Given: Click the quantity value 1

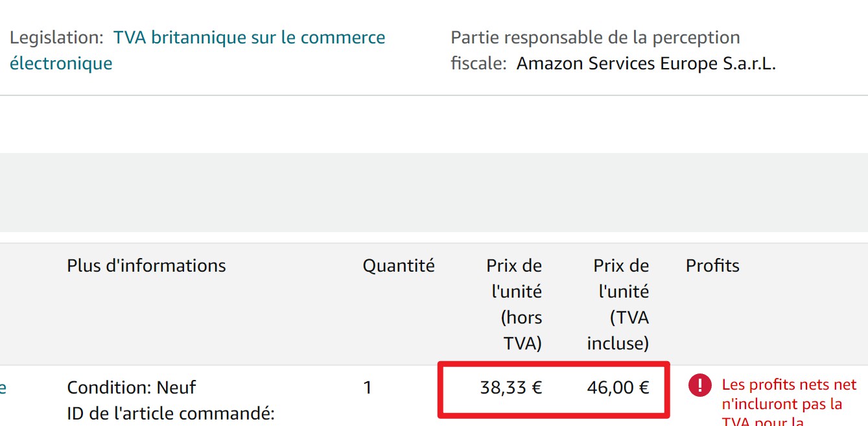Looking at the screenshot, I should [x=368, y=387].
